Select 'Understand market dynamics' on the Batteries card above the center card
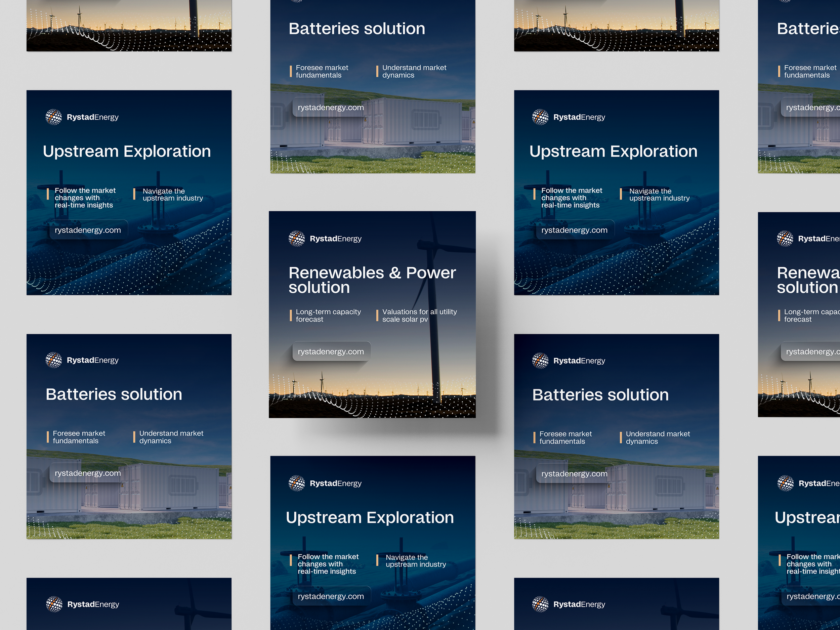Viewport: 840px width, 630px height. click(x=414, y=71)
